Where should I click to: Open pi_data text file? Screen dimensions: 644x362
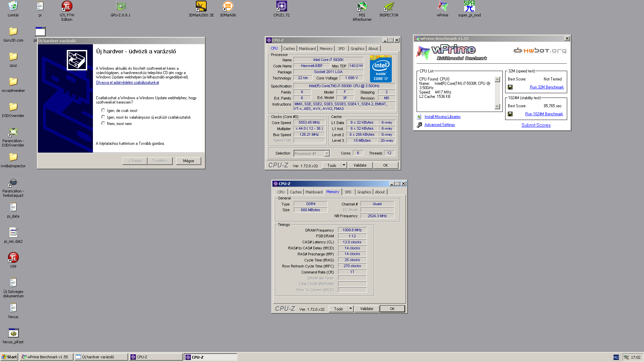pyautogui.click(x=13, y=210)
